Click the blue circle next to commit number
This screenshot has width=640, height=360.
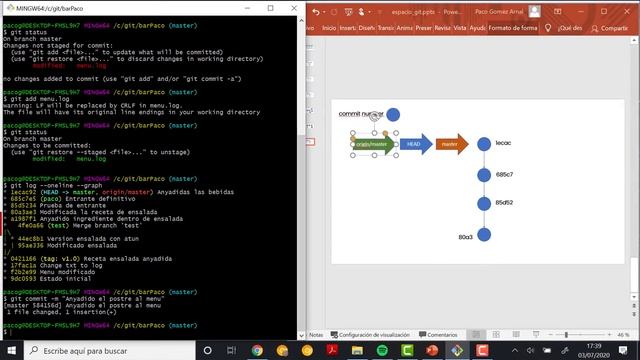tap(393, 115)
